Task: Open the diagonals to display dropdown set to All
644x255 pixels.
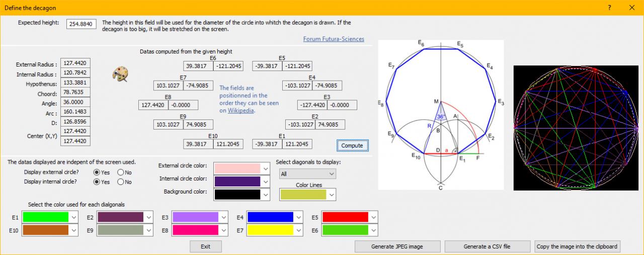Action: pyautogui.click(x=307, y=174)
